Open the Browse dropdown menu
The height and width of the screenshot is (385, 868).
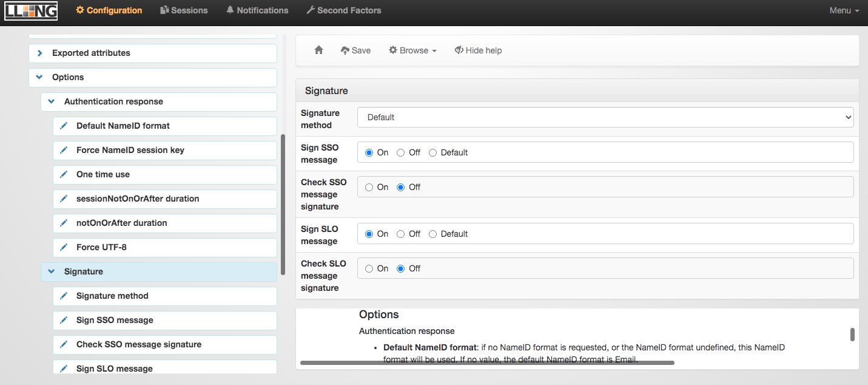[x=412, y=50]
